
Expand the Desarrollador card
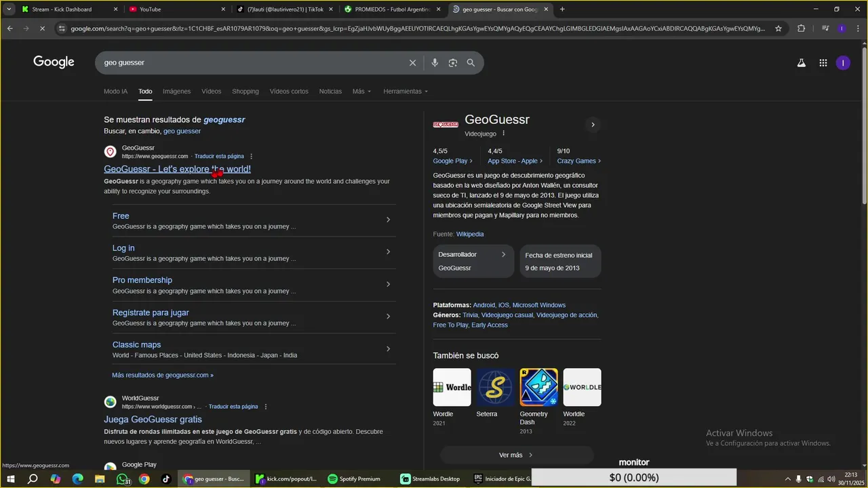473,261
